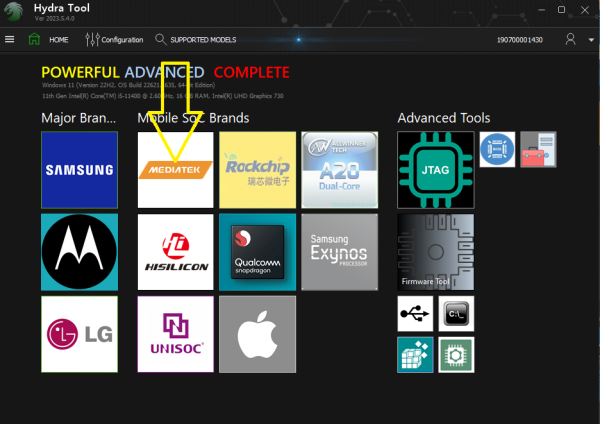Select the HiSilicon SoC tile

tap(176, 252)
